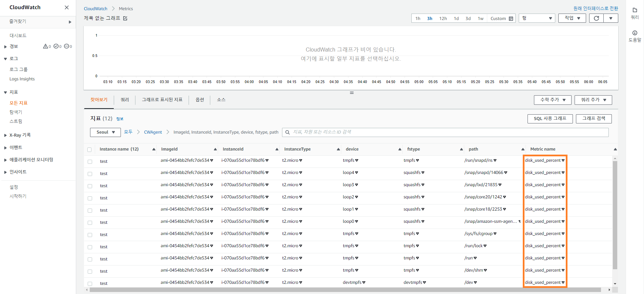Image resolution: width=644 pixels, height=294 pixels.
Task: Switch to the 옵션 tab
Action: coord(200,100)
